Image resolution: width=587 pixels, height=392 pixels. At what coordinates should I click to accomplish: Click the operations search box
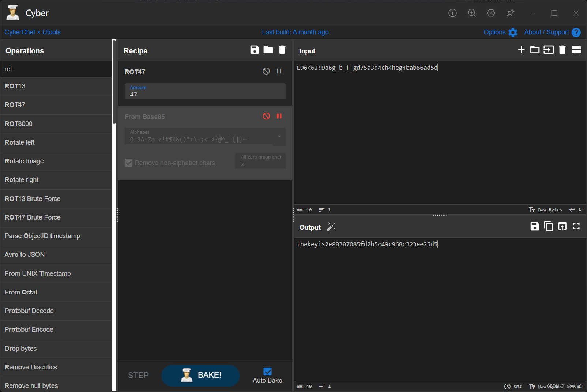(x=56, y=69)
